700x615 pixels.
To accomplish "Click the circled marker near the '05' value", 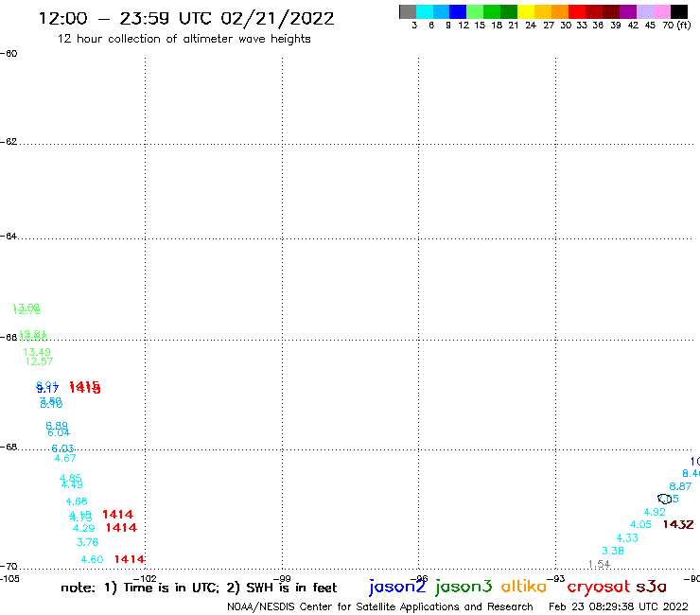I will tap(664, 499).
